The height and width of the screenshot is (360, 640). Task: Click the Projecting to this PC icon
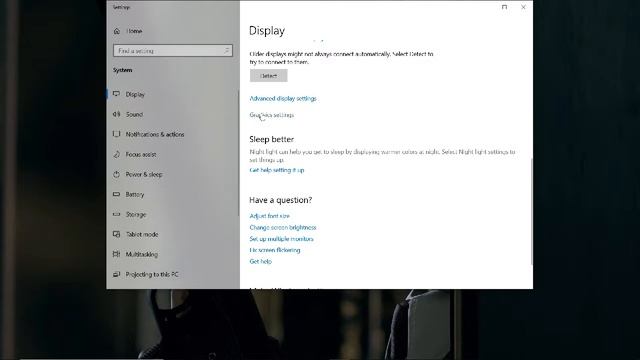click(116, 274)
